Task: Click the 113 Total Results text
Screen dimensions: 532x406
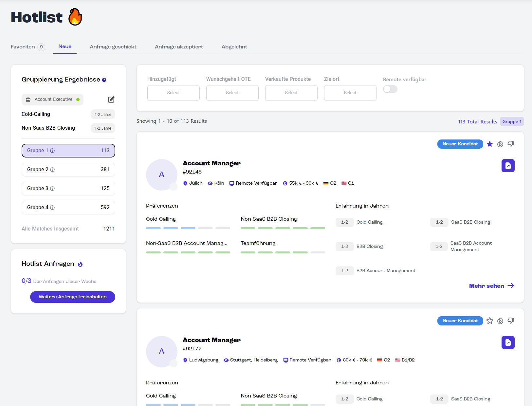Action: pyautogui.click(x=478, y=122)
